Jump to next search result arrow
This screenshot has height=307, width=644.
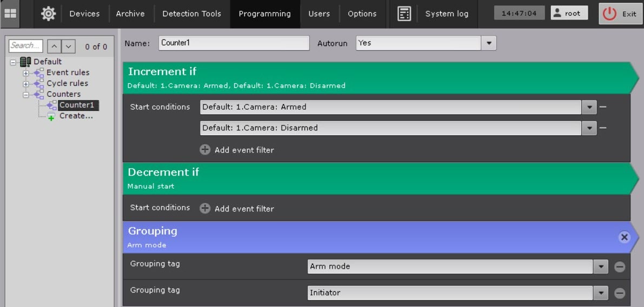point(68,46)
